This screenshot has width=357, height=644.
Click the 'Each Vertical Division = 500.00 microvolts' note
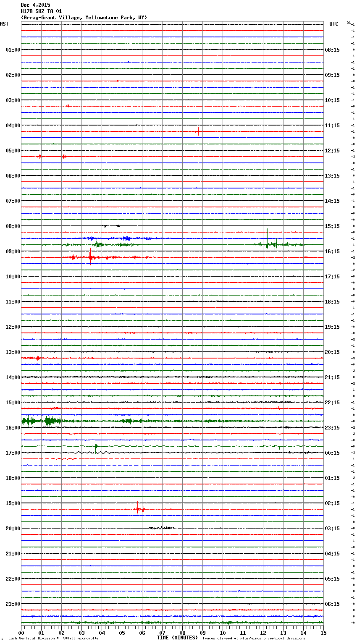point(53,639)
